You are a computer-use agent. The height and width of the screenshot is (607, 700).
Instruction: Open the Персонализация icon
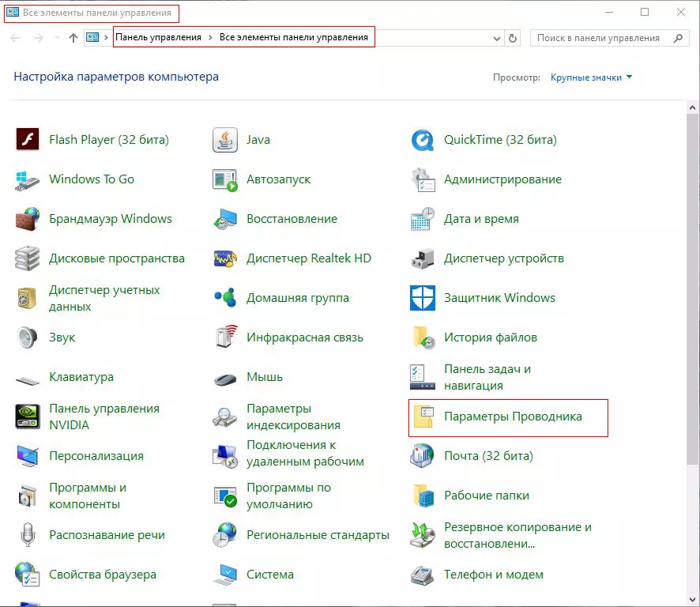[28, 456]
